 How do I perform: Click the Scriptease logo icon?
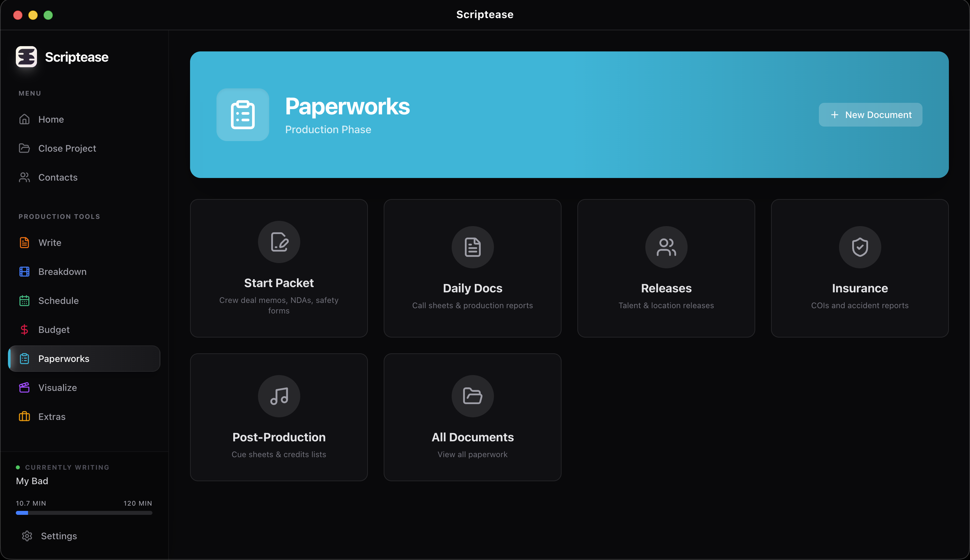[x=26, y=57]
